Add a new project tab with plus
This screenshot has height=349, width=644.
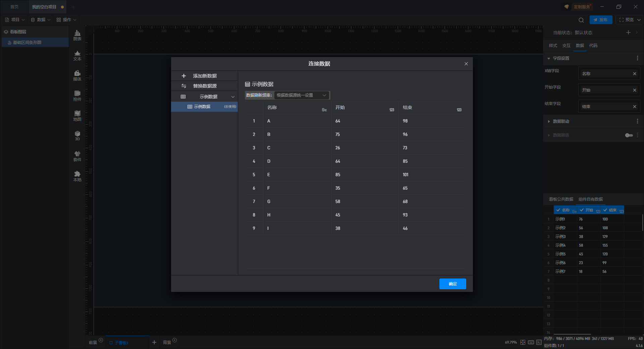(73, 7)
